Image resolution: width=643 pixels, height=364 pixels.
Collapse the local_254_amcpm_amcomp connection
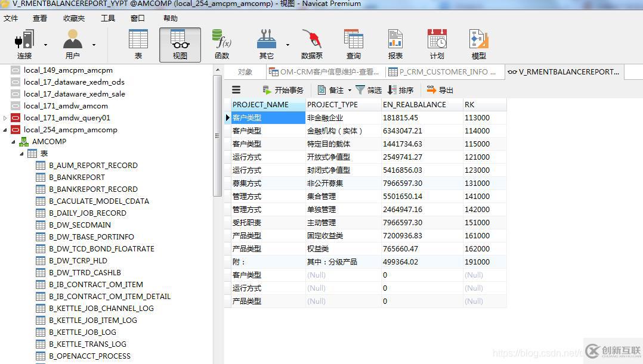click(x=5, y=130)
